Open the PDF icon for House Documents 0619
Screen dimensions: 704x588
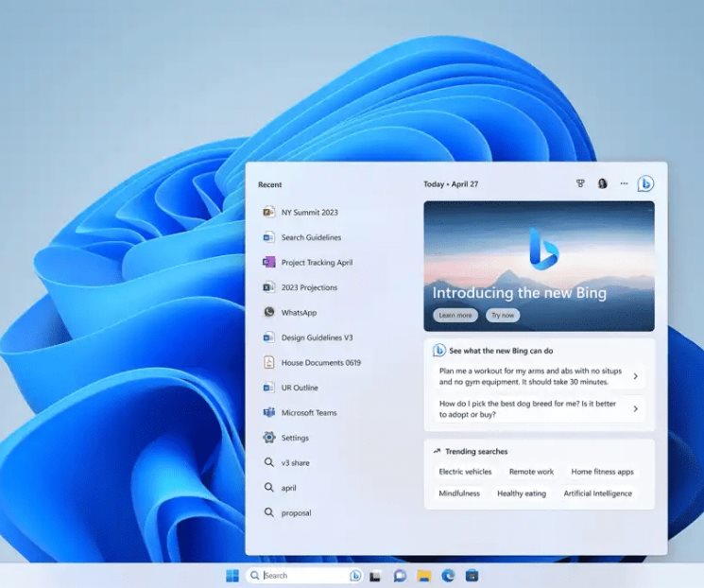(x=268, y=362)
